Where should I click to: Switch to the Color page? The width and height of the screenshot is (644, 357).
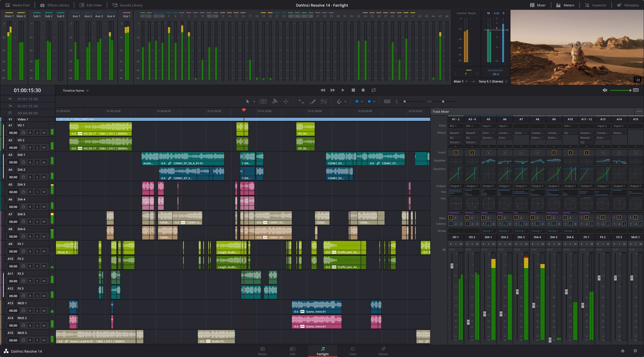[x=353, y=351]
